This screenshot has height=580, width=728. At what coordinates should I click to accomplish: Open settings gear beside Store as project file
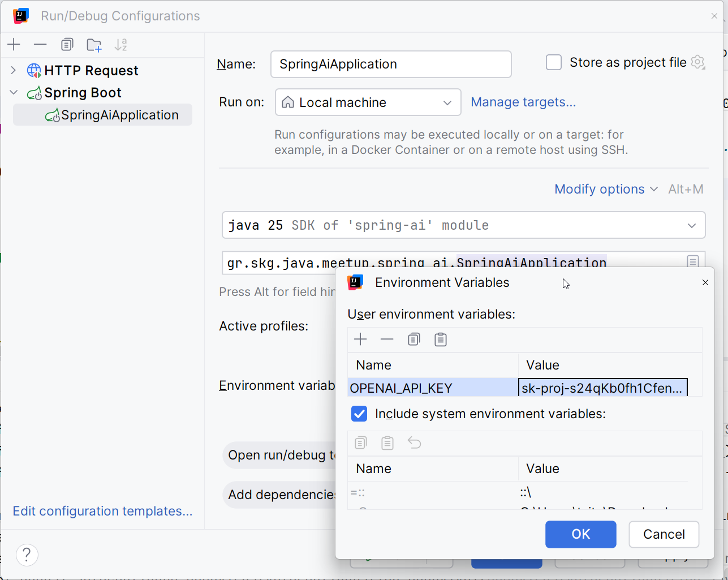tap(699, 62)
